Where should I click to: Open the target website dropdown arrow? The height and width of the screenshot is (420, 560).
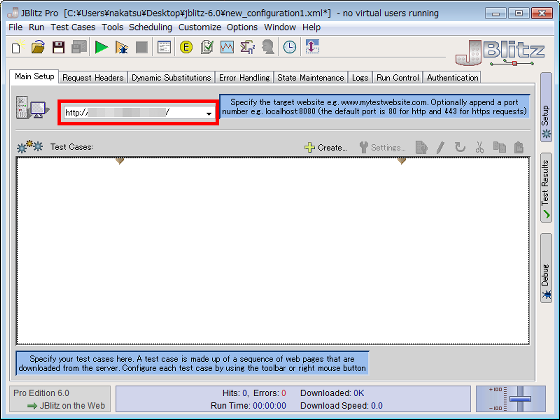pyautogui.click(x=209, y=113)
